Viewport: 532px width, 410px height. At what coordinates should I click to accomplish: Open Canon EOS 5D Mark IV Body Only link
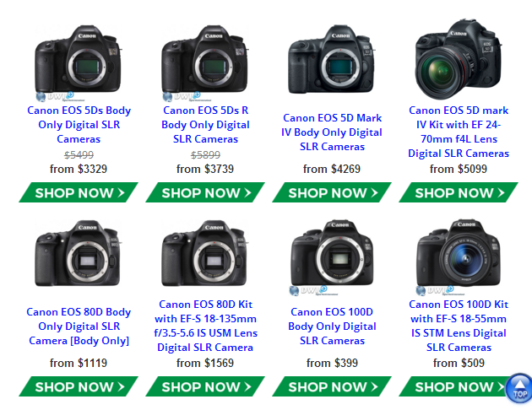pos(332,132)
